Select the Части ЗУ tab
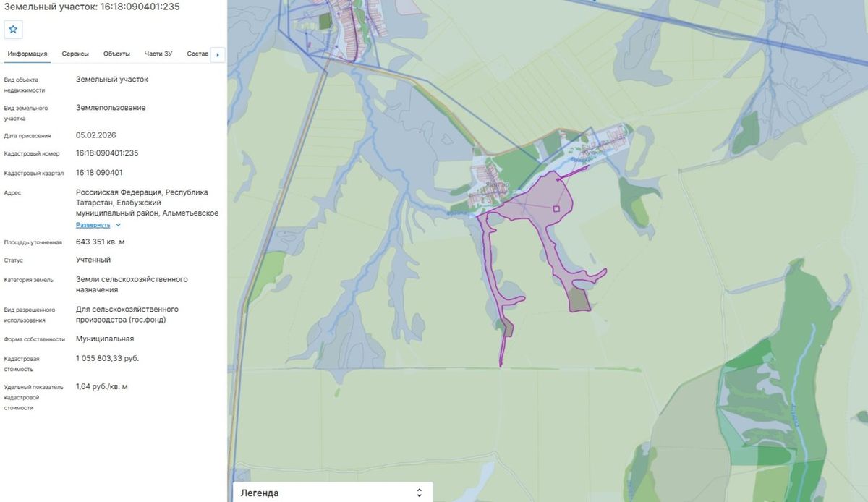The height and width of the screenshot is (502, 868). pyautogui.click(x=158, y=54)
